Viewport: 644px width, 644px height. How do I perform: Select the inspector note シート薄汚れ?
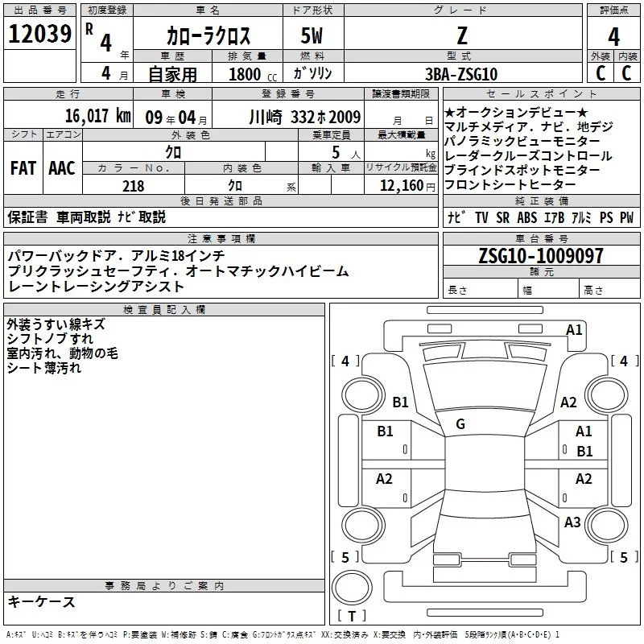point(44,368)
